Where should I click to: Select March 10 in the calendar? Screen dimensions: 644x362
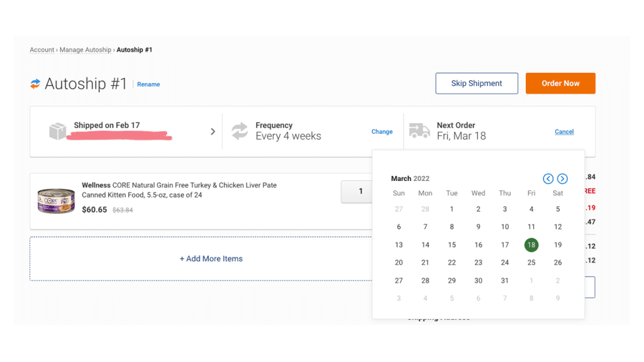[x=505, y=226]
